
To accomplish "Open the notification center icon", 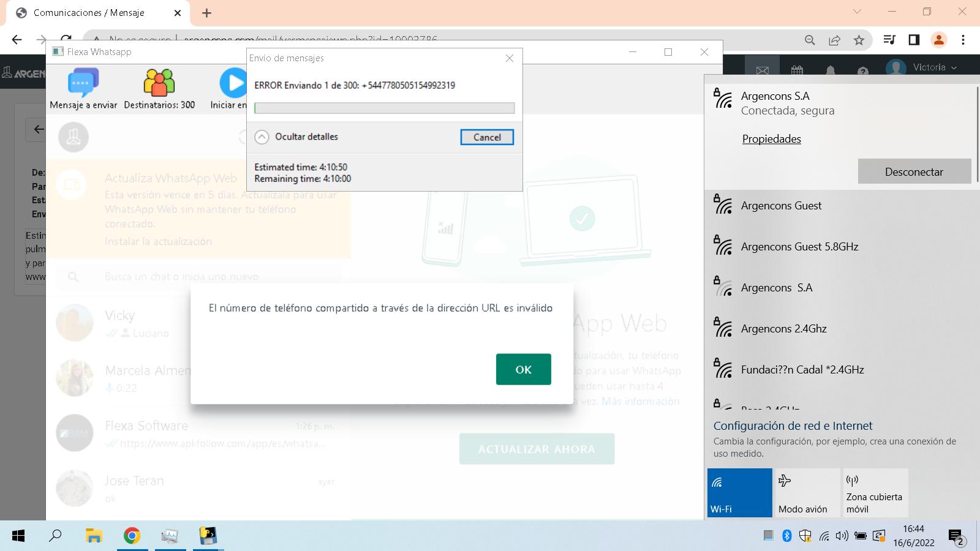I will coord(957,538).
